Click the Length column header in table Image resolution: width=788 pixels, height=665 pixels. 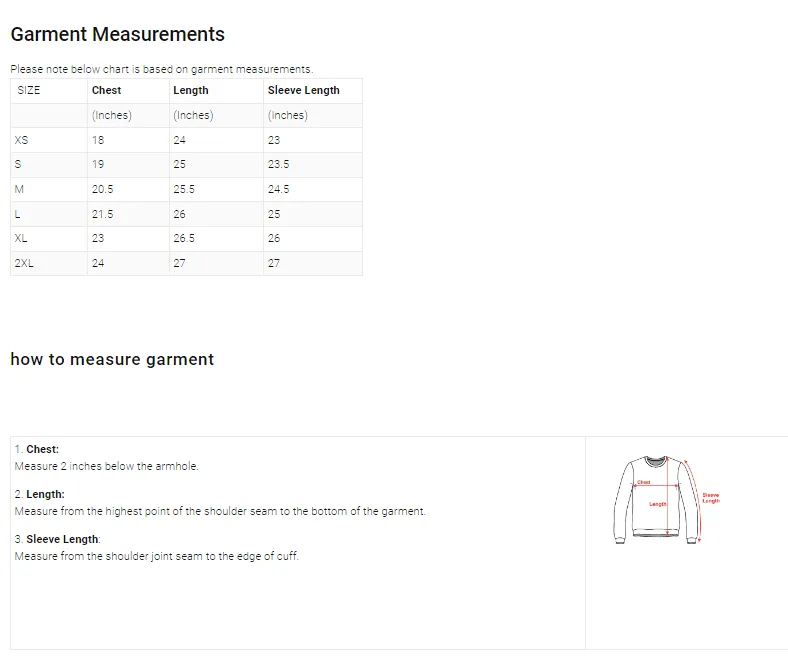tap(190, 90)
